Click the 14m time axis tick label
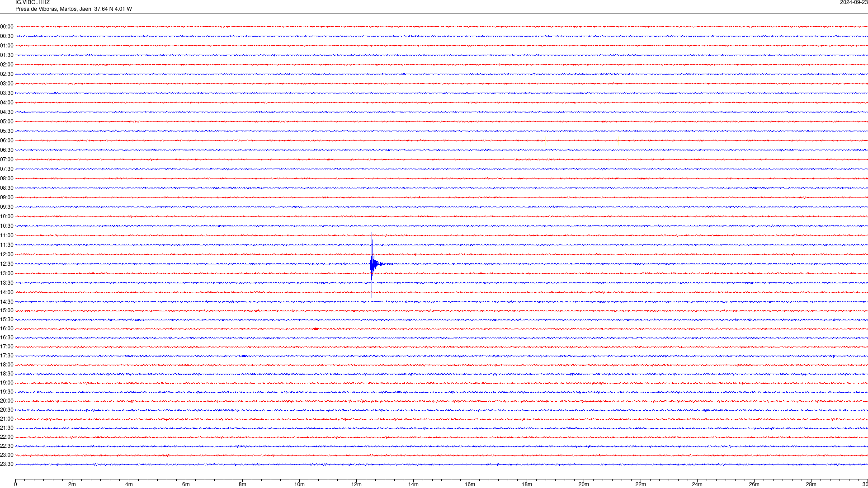 tap(413, 484)
